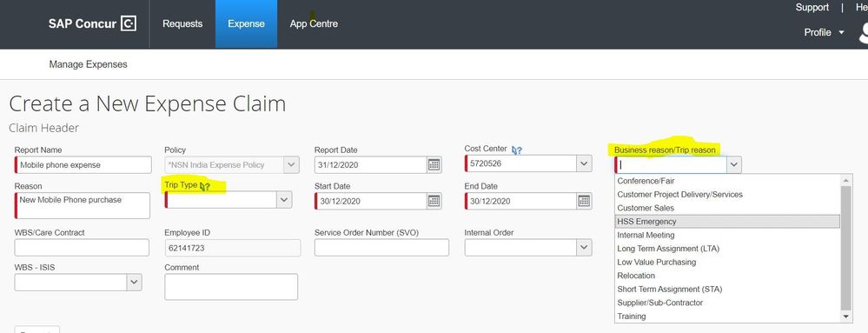This screenshot has height=333, width=868.
Task: Expand the Trip Type dropdown
Action: [284, 200]
